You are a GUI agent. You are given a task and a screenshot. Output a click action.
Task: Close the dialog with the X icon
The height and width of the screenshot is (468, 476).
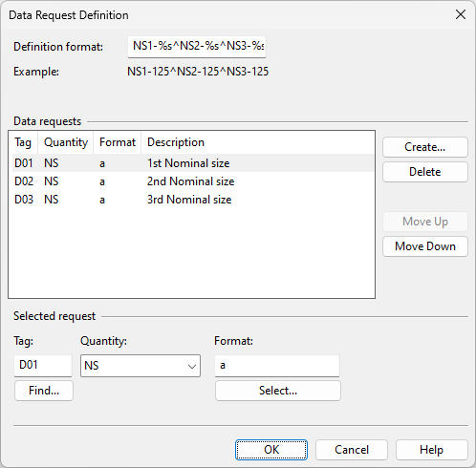[461, 14]
